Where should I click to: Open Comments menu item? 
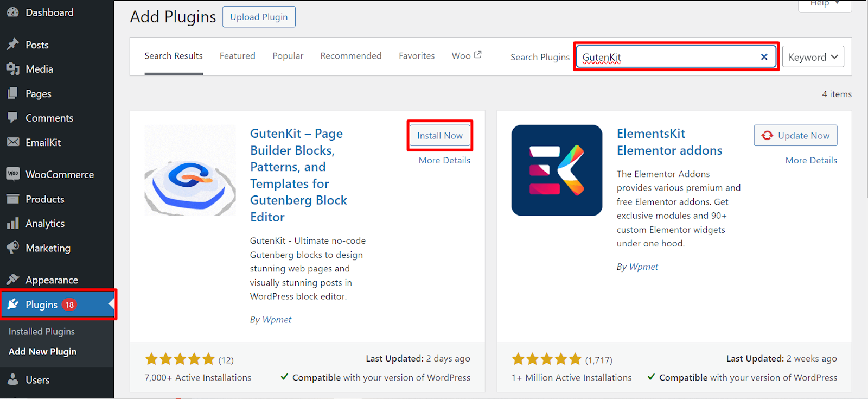click(x=57, y=118)
